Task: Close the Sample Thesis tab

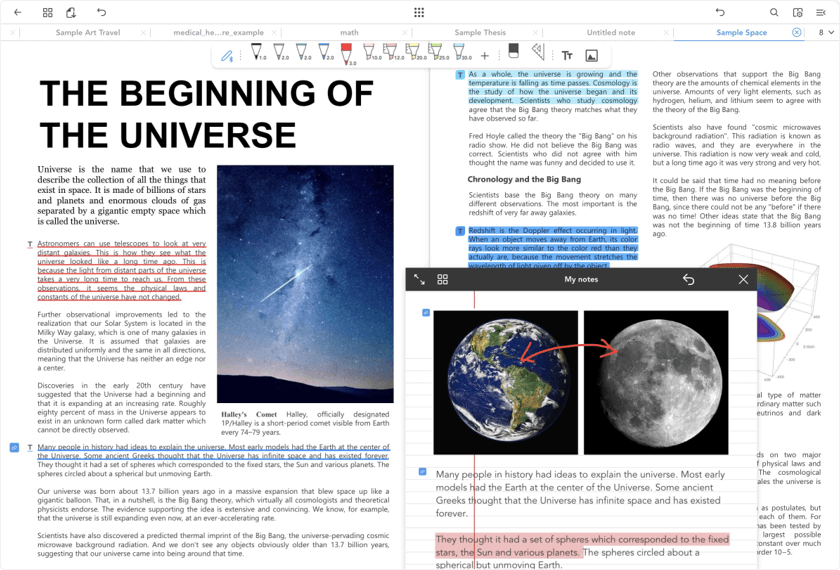Action: point(535,33)
